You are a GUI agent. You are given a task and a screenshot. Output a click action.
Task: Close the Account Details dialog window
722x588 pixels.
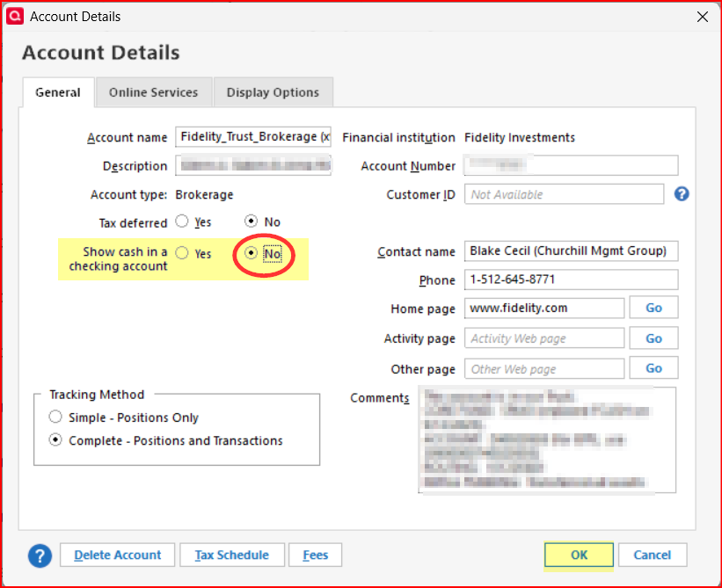702,17
